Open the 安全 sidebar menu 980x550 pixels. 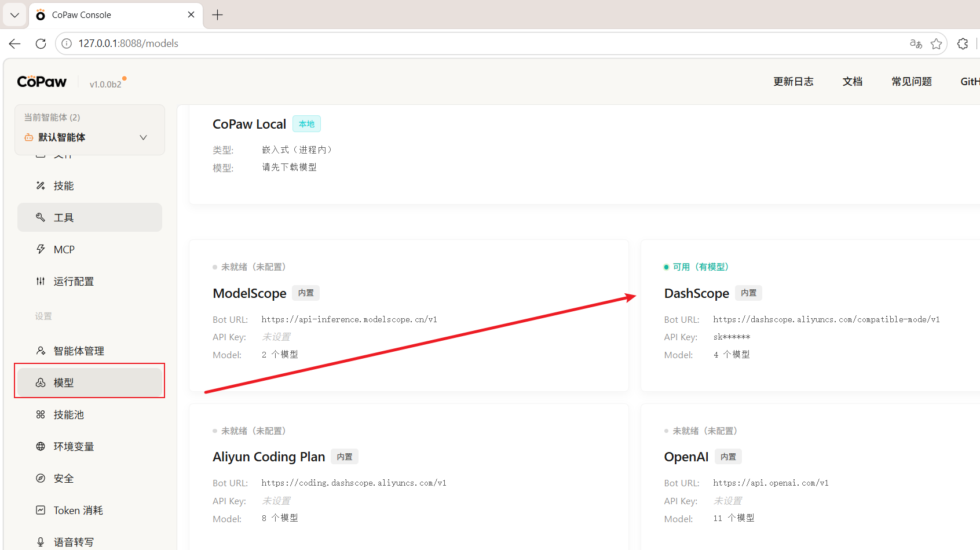coord(90,478)
